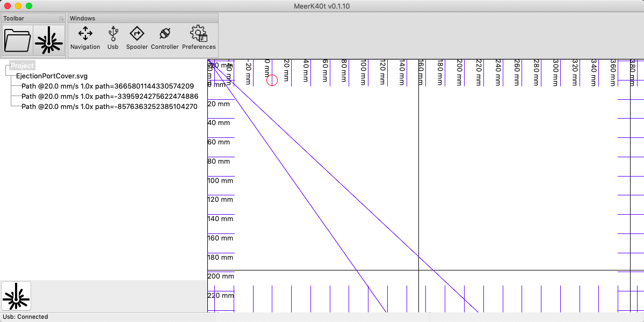Click the 60 mm label on vertical ruler

click(x=219, y=142)
